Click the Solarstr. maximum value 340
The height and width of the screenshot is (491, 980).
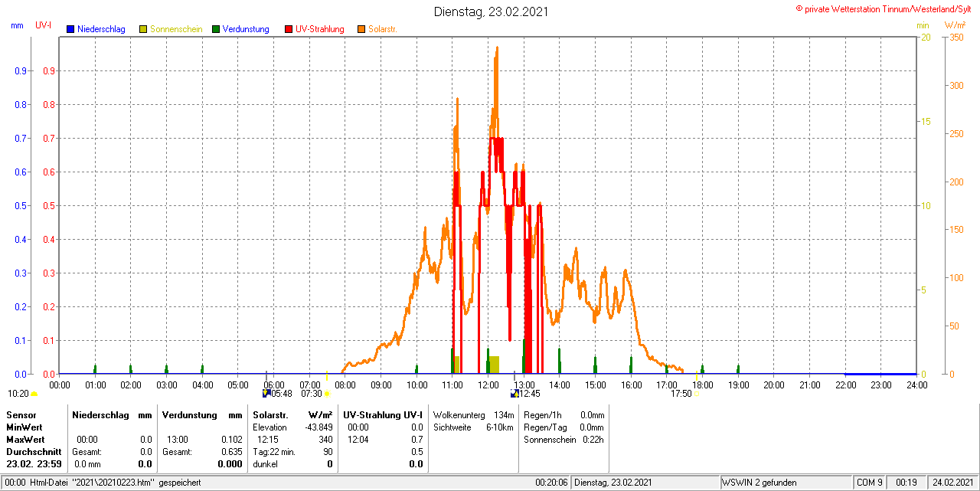325,439
